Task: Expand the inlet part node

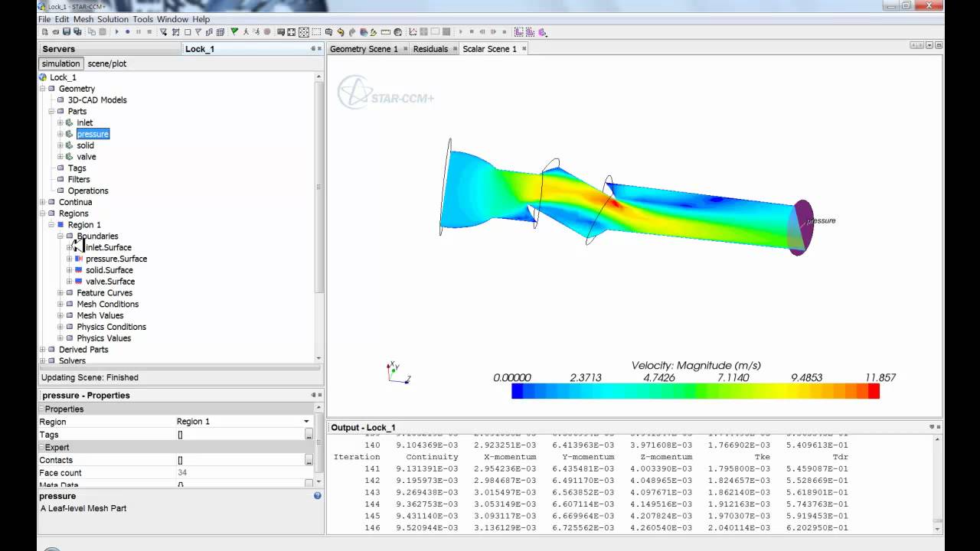Action: pyautogui.click(x=60, y=122)
